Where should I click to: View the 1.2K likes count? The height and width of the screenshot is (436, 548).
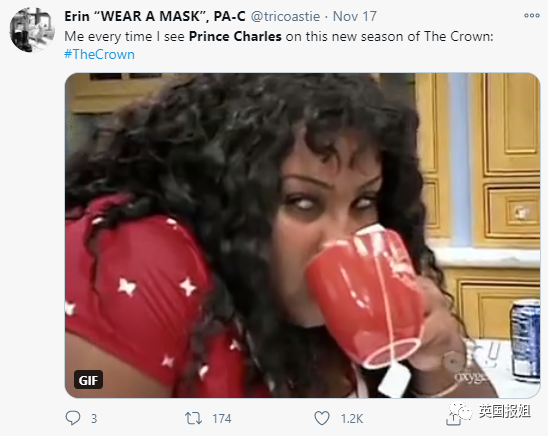(352, 419)
